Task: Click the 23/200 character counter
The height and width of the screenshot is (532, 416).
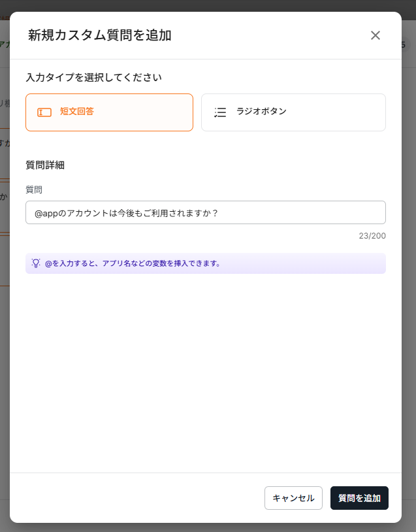Action: tap(372, 235)
